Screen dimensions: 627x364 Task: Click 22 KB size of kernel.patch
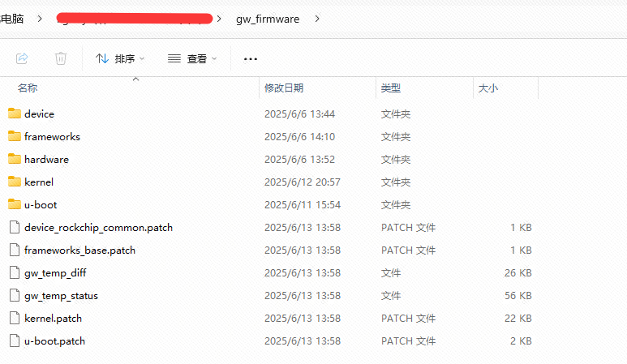pos(517,319)
